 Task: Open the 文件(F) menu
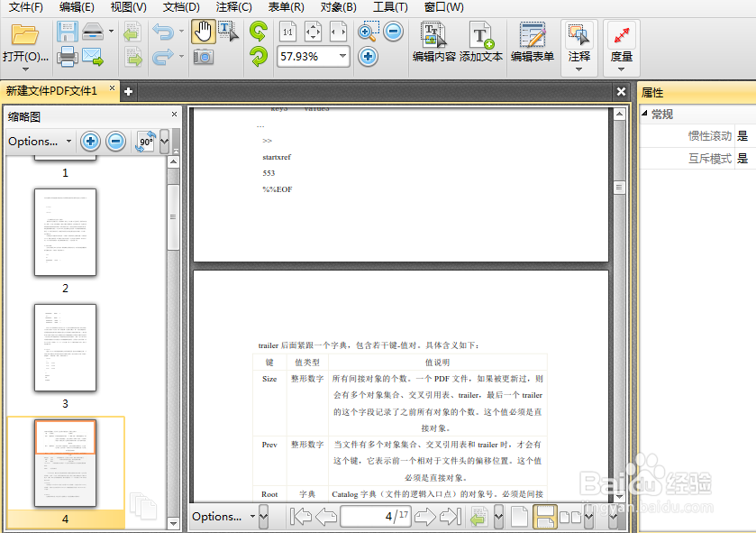[25, 7]
